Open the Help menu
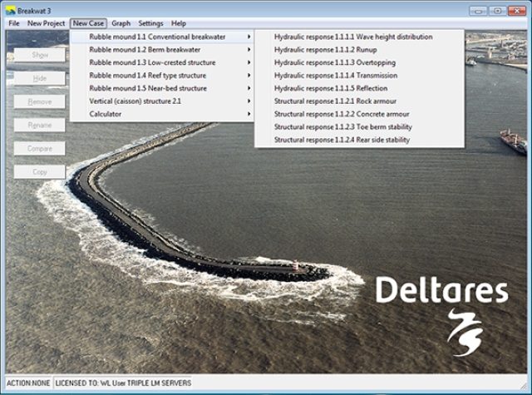The image size is (532, 395). tap(179, 23)
